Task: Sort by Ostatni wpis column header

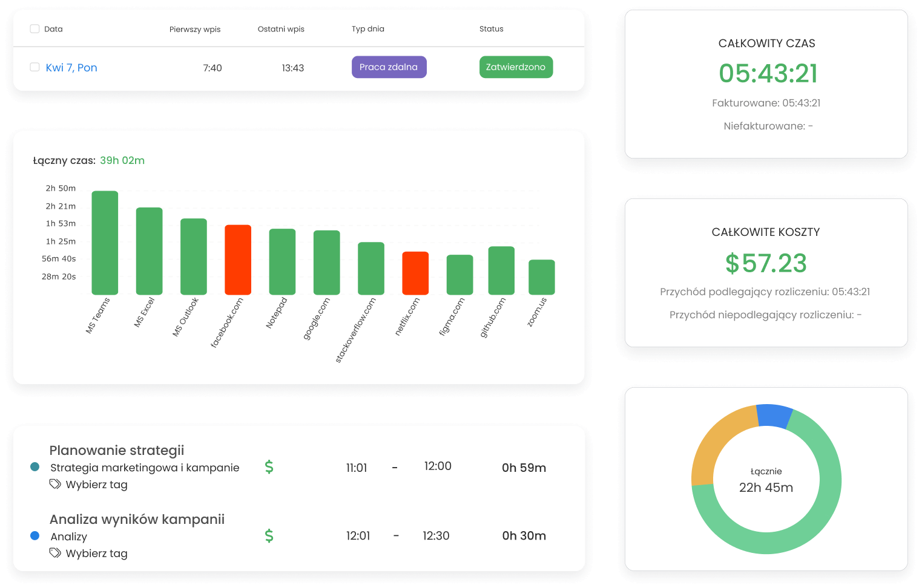Action: point(281,29)
